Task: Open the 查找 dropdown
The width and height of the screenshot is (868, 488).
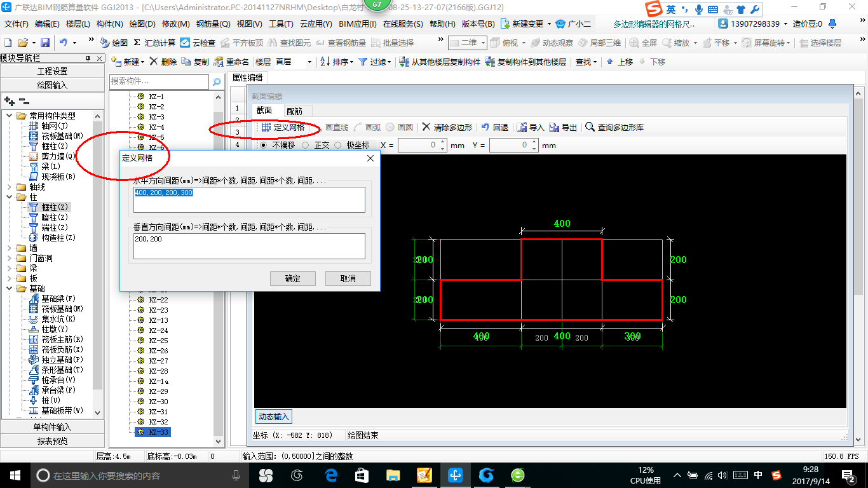Action: coord(585,62)
